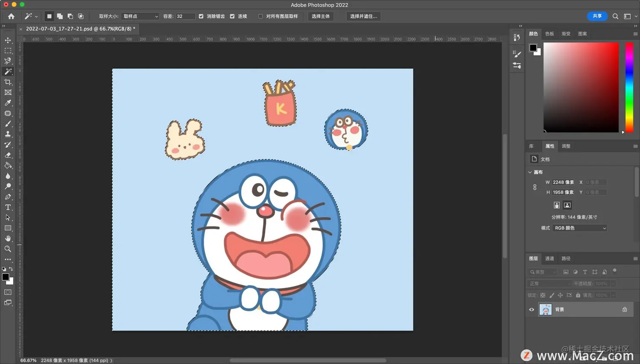The width and height of the screenshot is (640, 364).
Task: Open the layer blend mode 正常 dropdown
Action: pos(549,283)
